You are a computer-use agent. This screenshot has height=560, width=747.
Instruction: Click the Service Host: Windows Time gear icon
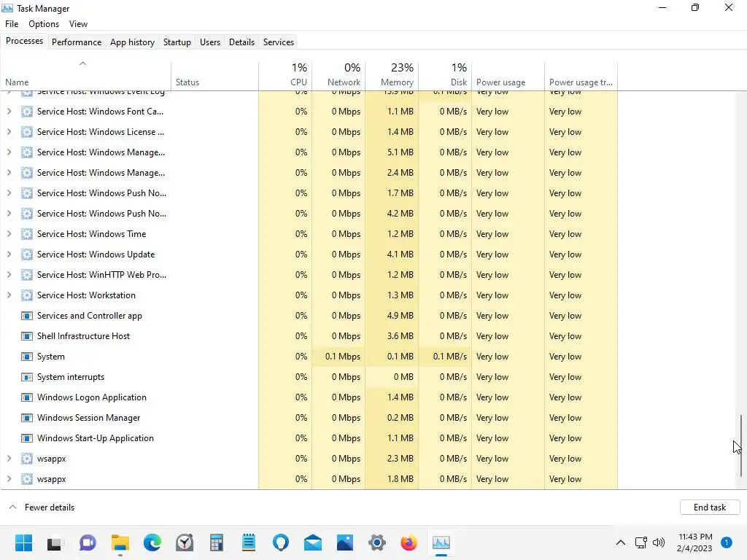[x=27, y=234]
